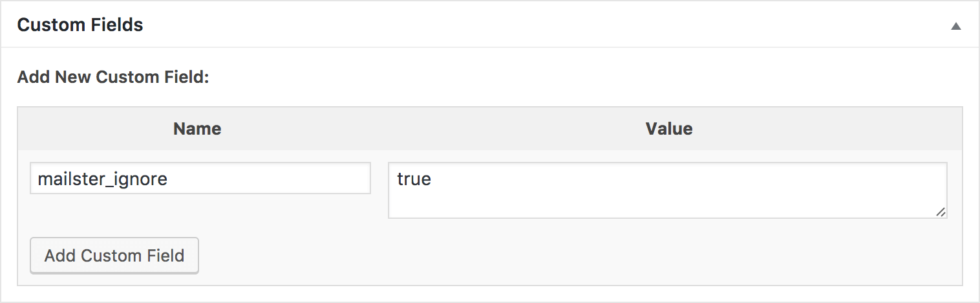Click the mailster_ignore text in Name field

pyautogui.click(x=103, y=179)
